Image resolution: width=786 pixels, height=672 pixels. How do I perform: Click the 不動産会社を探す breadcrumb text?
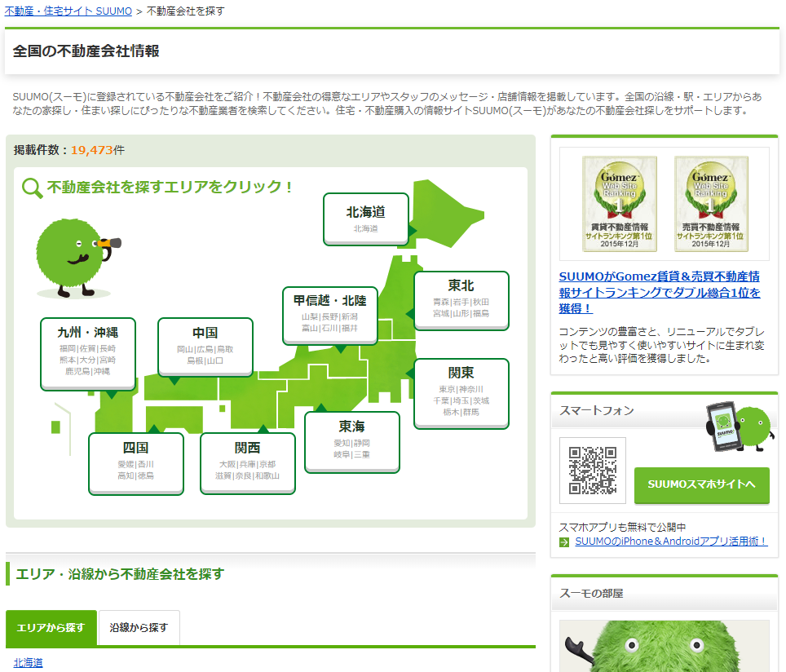[185, 11]
